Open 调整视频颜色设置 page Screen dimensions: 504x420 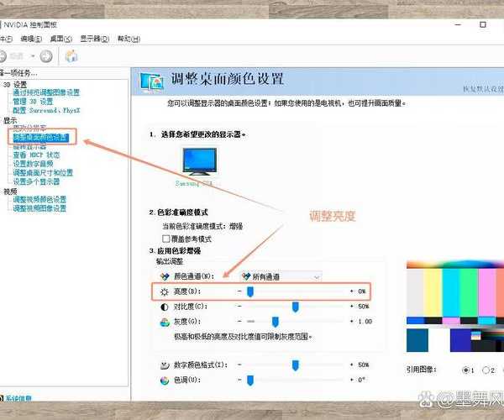39,199
